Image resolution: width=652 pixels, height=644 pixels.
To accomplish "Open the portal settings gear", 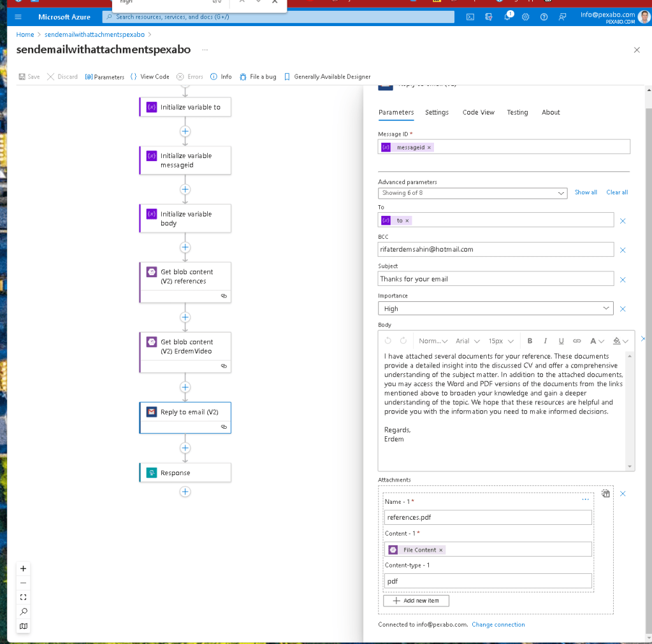I will point(526,17).
